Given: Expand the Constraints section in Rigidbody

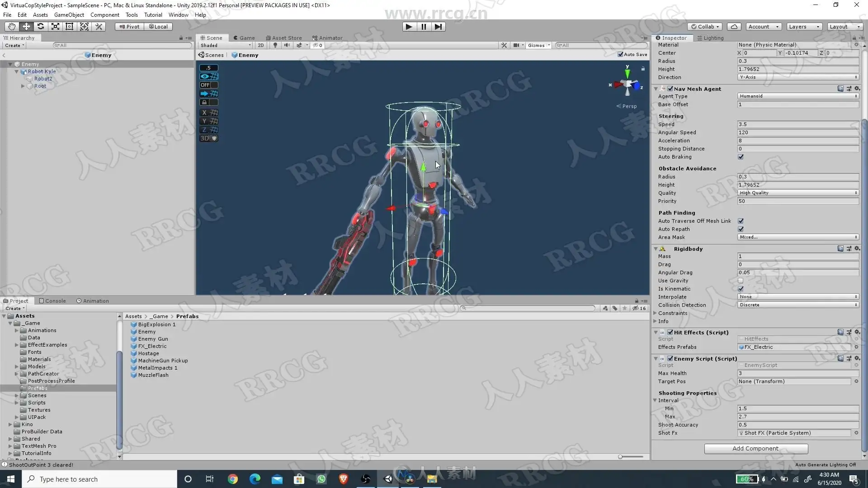Looking at the screenshot, I should 655,313.
